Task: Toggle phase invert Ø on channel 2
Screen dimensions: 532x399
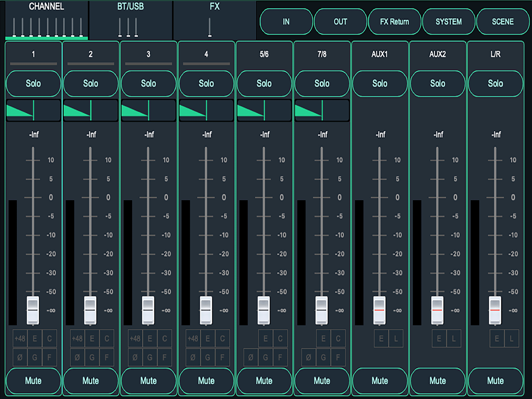Action: [78, 357]
